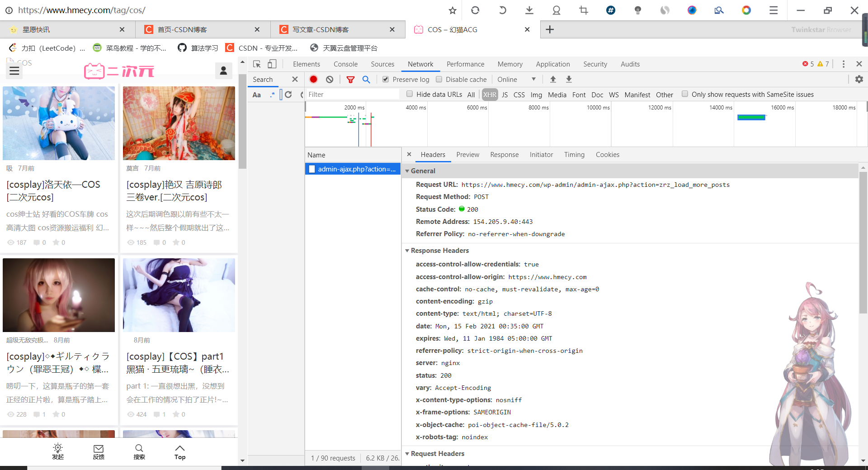
Task: Select XHR request filter
Action: 490,95
